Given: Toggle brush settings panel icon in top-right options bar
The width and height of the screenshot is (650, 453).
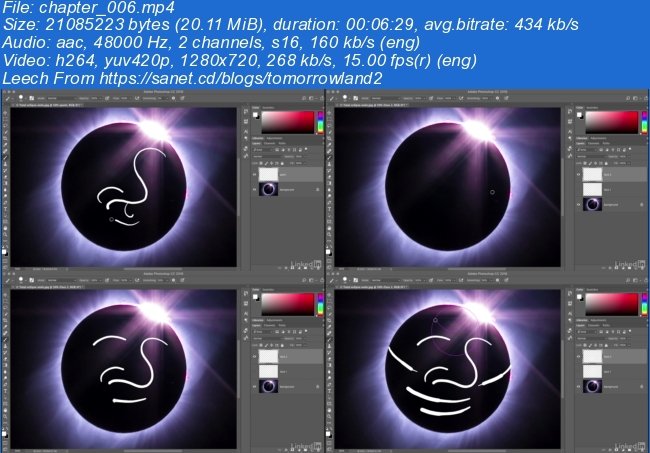Looking at the screenshot, I should (356, 98).
